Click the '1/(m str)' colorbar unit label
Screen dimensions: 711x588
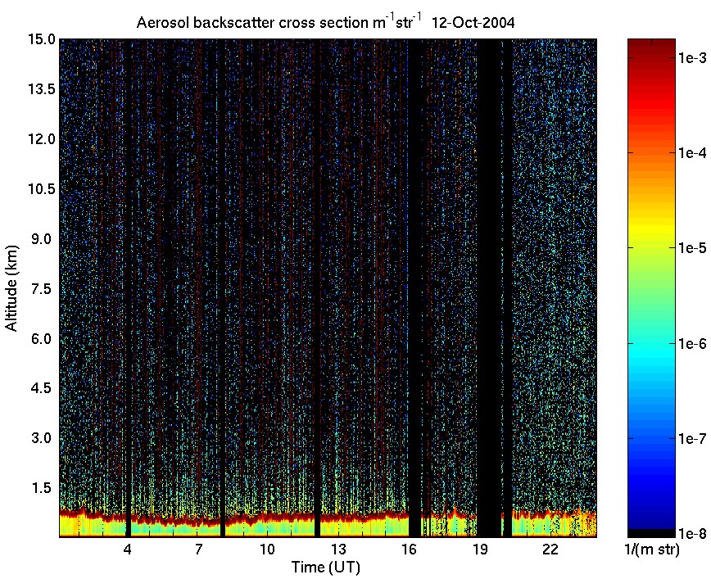coord(652,550)
